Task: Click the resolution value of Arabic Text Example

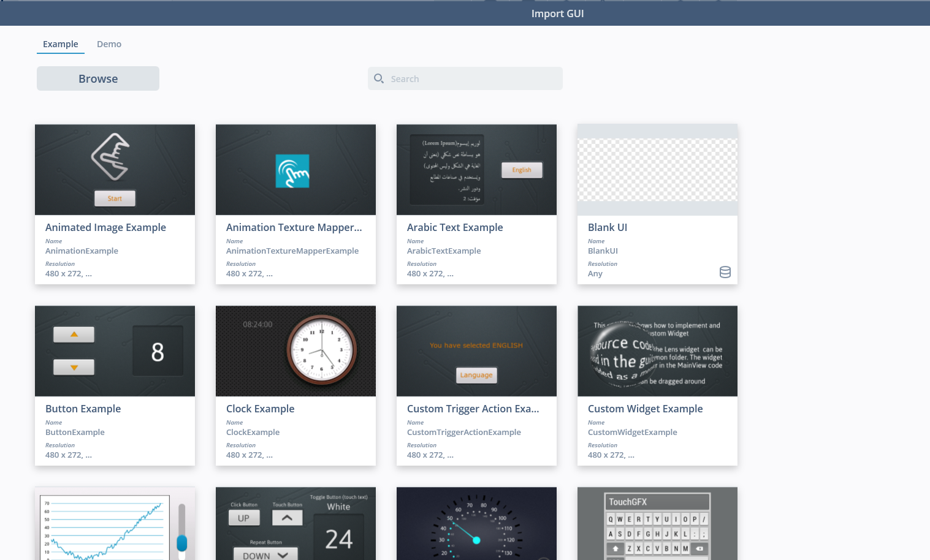Action: [430, 274]
